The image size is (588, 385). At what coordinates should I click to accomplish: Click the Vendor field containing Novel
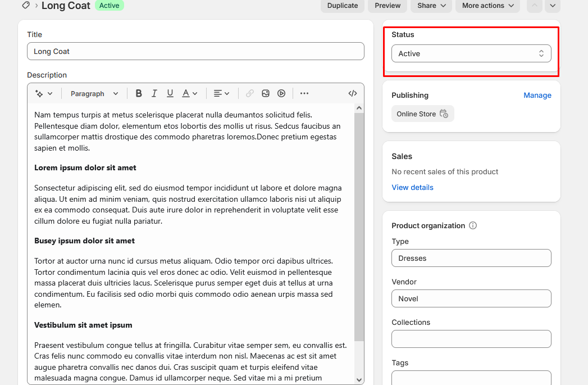click(471, 298)
